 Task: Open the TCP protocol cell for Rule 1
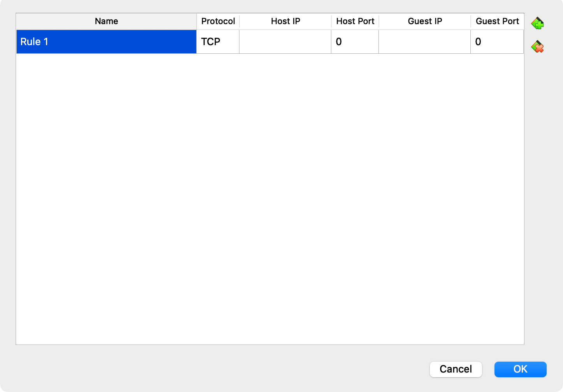pos(218,42)
